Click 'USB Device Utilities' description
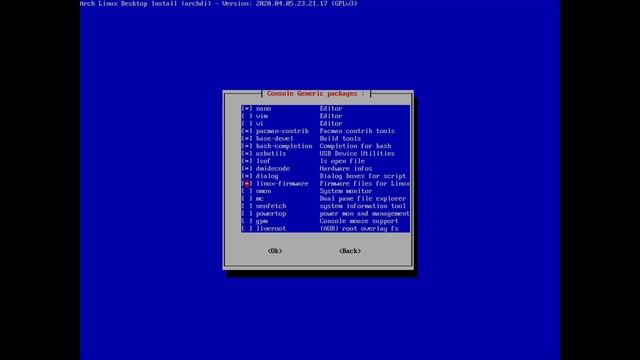Image resolution: width=640 pixels, height=360 pixels. point(357,153)
